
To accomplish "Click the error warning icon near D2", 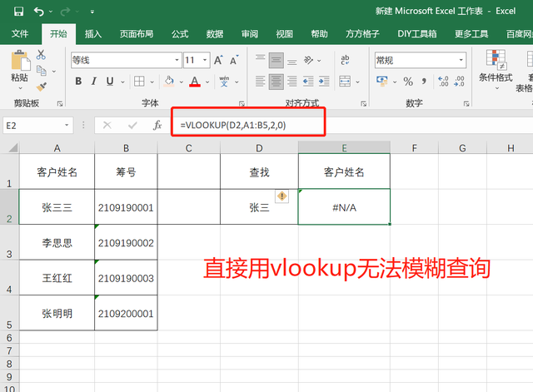I will click(x=281, y=196).
